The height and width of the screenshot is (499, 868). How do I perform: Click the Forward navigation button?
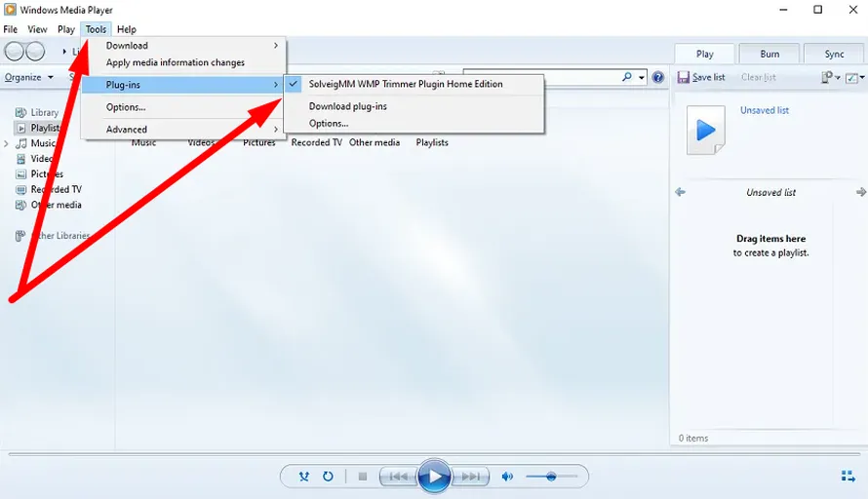coord(35,52)
